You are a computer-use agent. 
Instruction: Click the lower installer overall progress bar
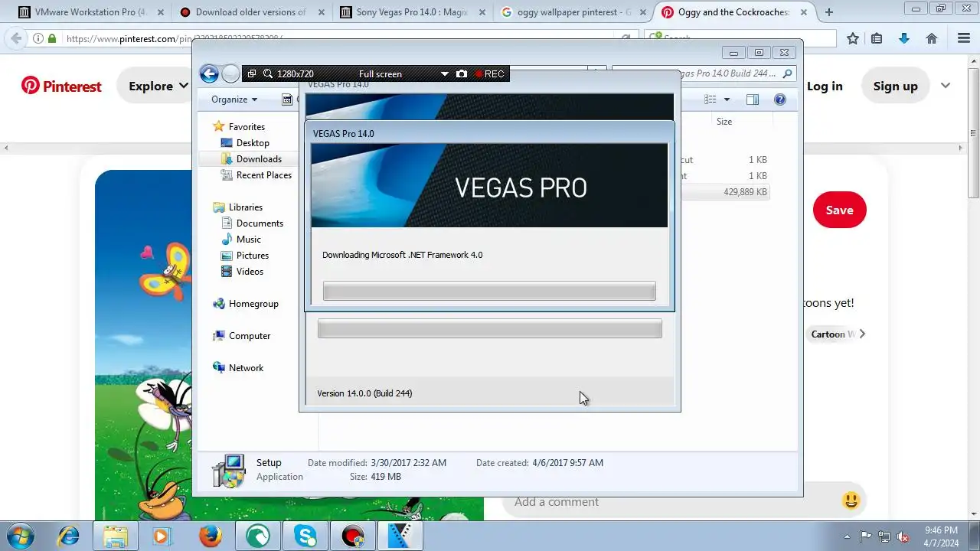pos(490,329)
